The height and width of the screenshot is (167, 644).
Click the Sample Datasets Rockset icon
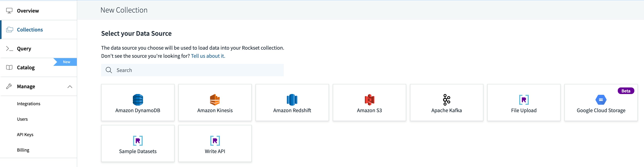click(138, 141)
